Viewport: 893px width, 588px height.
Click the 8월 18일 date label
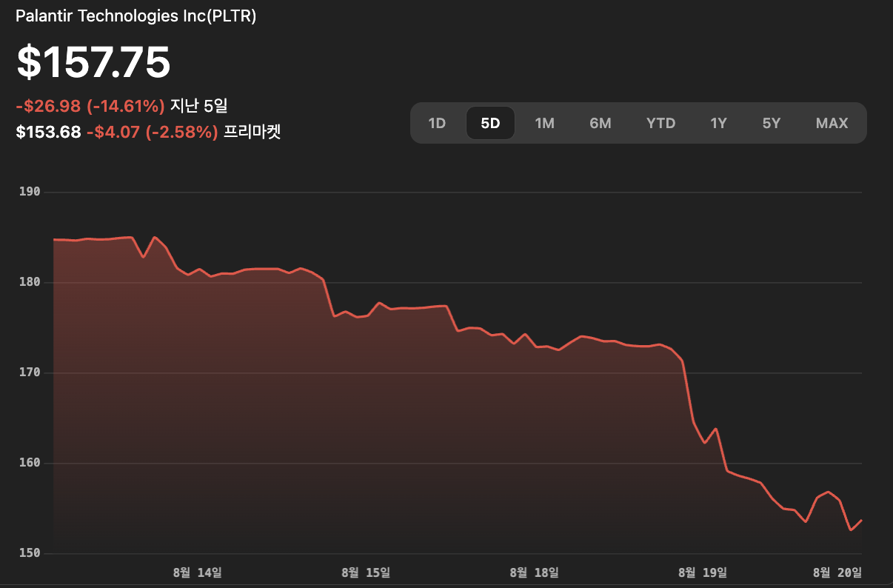coord(535,572)
